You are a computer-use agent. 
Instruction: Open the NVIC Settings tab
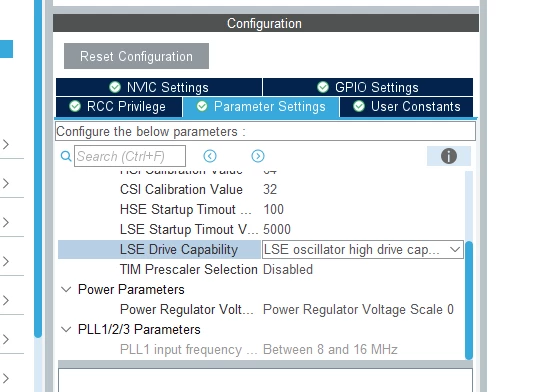tap(159, 87)
